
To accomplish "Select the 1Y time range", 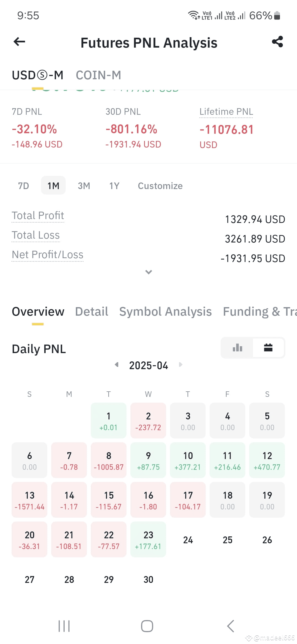I will coord(114,186).
